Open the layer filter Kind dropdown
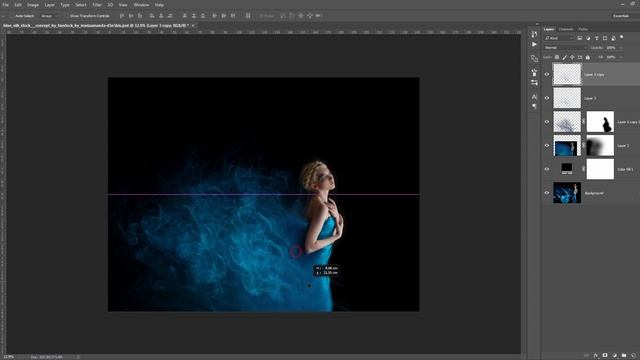The height and width of the screenshot is (360, 640). [x=559, y=38]
